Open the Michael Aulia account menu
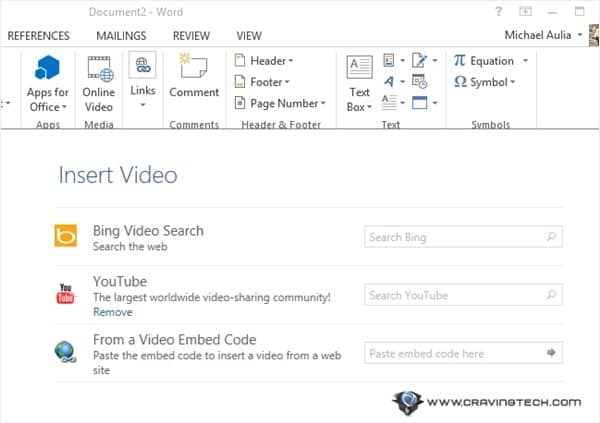 coord(543,35)
